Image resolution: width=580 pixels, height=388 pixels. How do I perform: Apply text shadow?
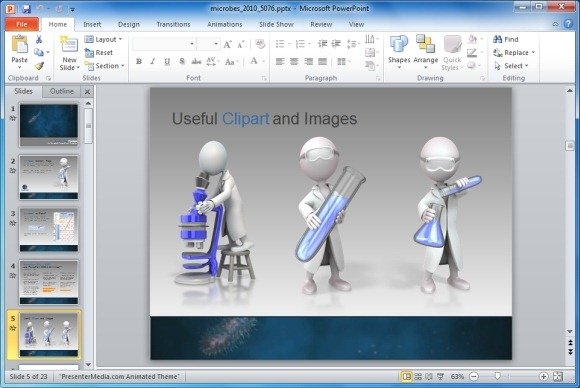182,62
